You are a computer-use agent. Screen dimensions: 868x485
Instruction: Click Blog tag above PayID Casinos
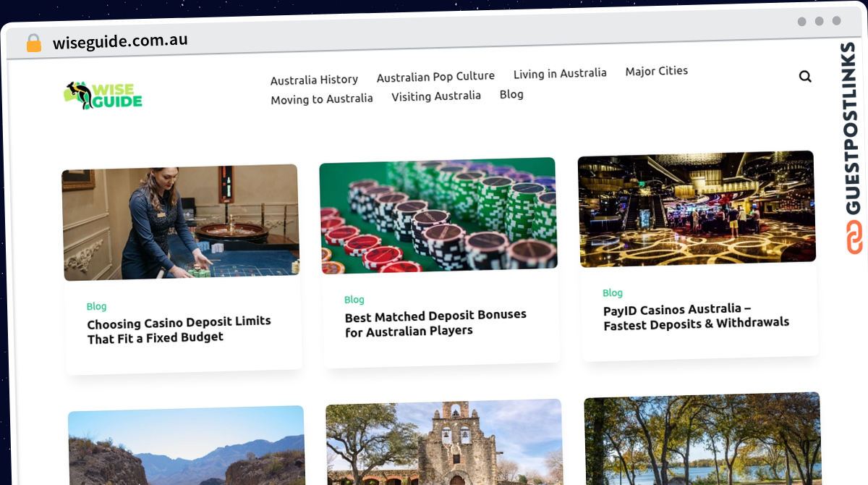613,292
